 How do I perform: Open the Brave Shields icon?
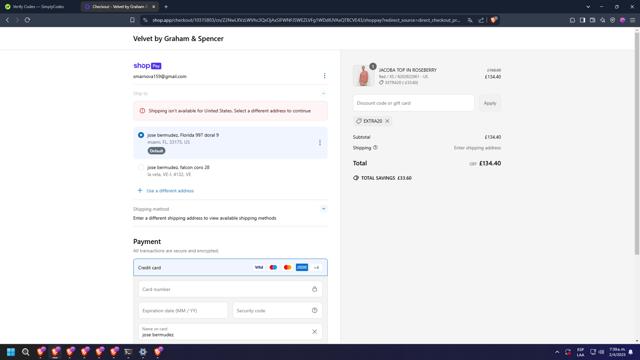pyautogui.click(x=493, y=20)
